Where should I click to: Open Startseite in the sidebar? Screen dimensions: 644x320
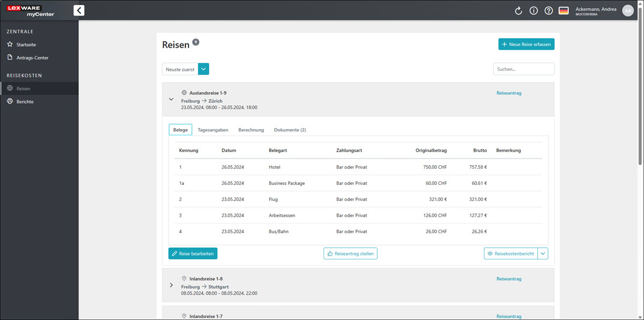point(26,44)
